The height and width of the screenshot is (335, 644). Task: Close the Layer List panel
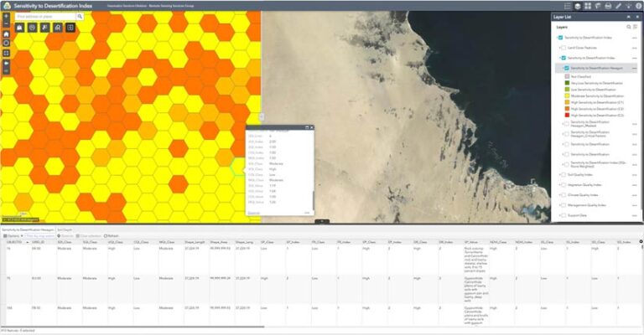pos(637,17)
